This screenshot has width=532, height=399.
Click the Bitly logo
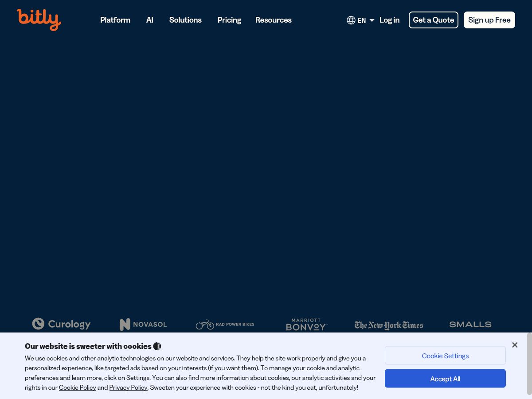pos(39,20)
